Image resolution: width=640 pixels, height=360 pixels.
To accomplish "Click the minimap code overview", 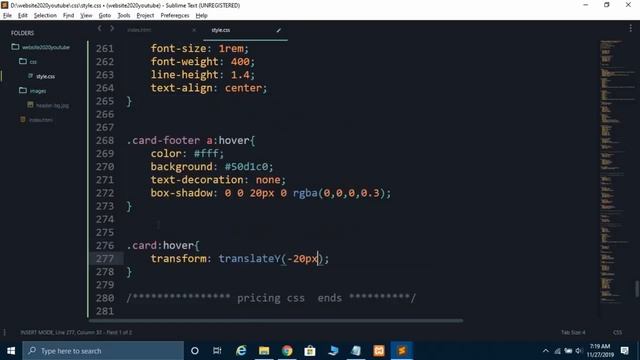I will [x=616, y=171].
